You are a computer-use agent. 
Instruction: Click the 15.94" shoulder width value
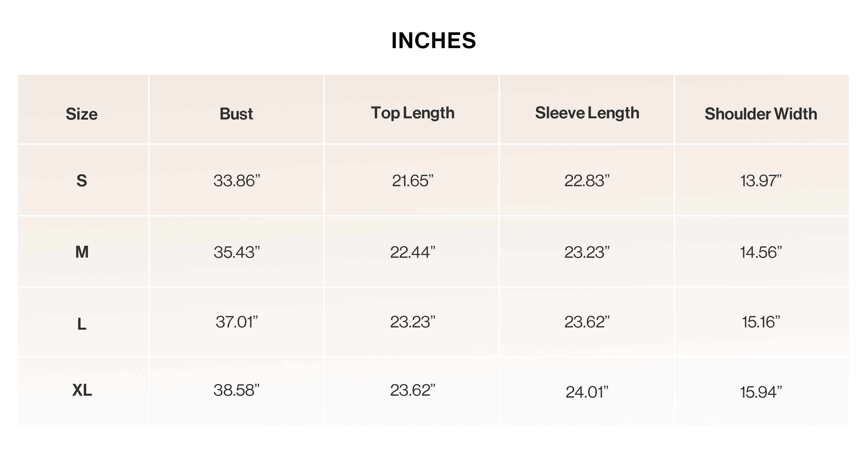pos(761,392)
